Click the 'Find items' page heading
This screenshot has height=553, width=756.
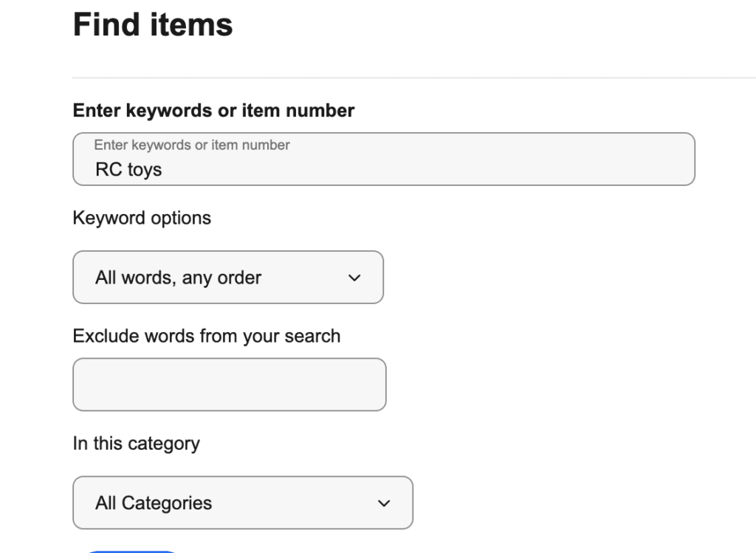tap(152, 24)
